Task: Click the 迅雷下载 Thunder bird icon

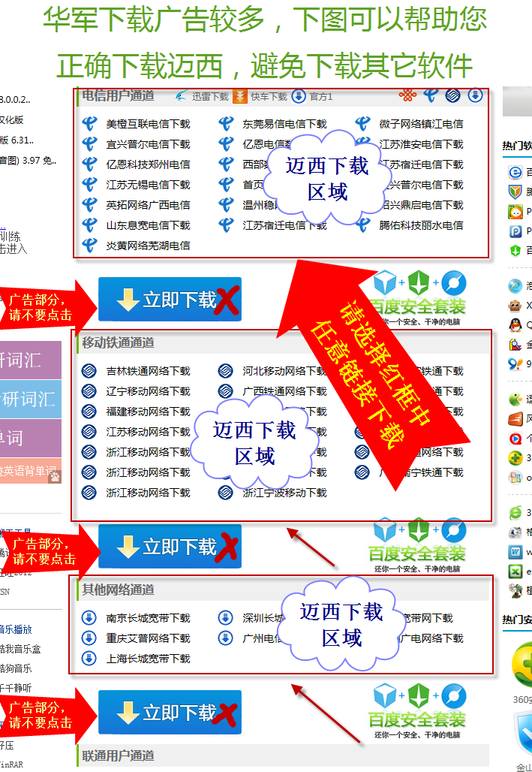Action: point(182,96)
